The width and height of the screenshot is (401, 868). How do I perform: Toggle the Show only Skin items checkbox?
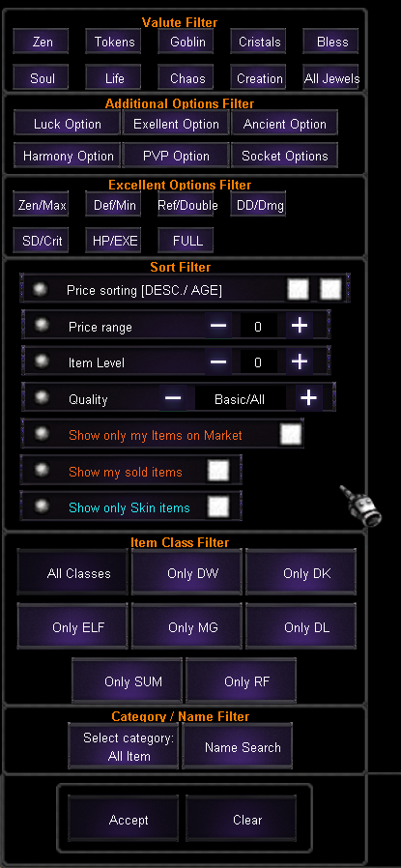pos(218,506)
